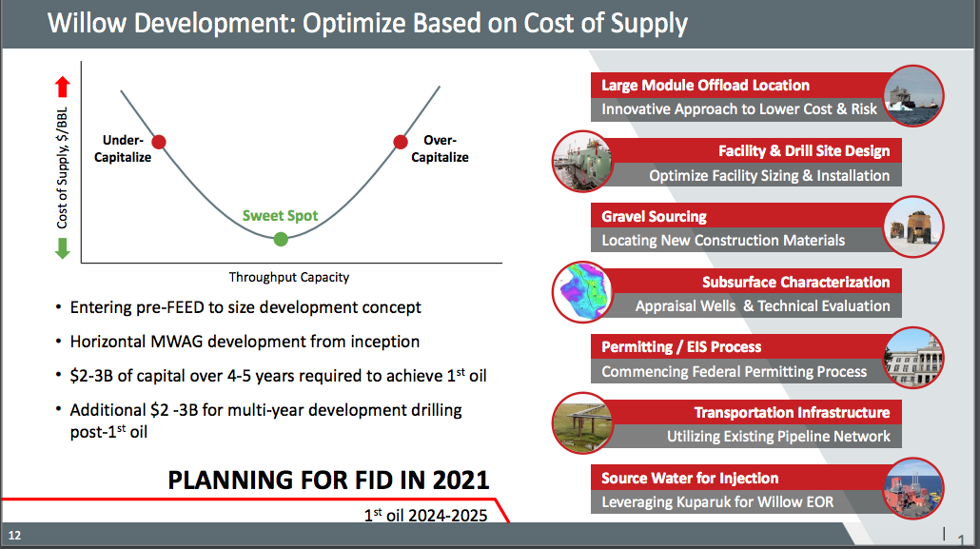Click the Gravel Sourcing truck photo
Screen dimensions: 980x549
913,226
